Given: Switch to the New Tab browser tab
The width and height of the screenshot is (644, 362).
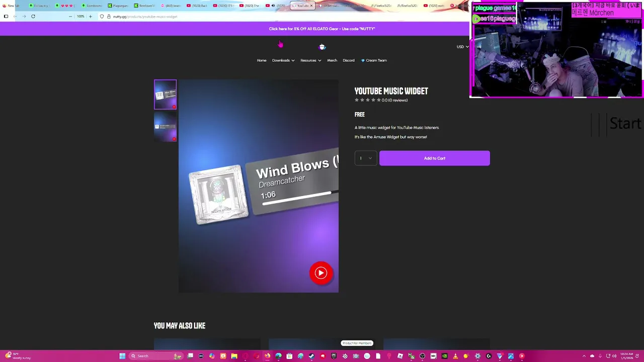Looking at the screenshot, I should [11, 6].
